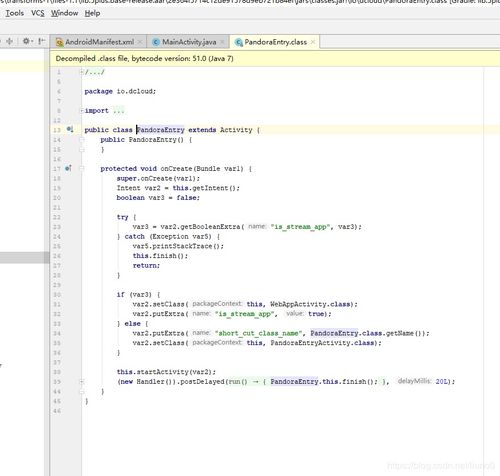This screenshot has height=476, width=500.
Task: Open the project panel gear settings
Action: [x=27, y=41]
